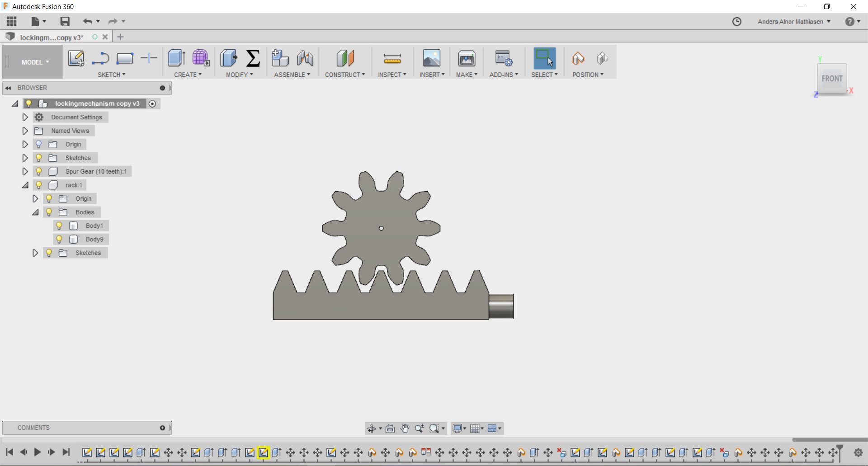This screenshot has width=868, height=466.
Task: Click the Revert Position icon
Action: [x=602, y=58]
